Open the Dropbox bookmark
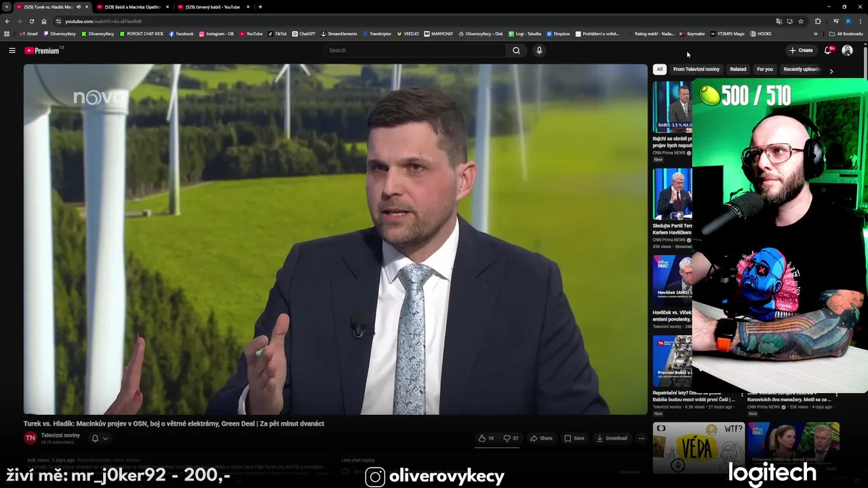The width and height of the screenshot is (868, 488). pos(558,34)
